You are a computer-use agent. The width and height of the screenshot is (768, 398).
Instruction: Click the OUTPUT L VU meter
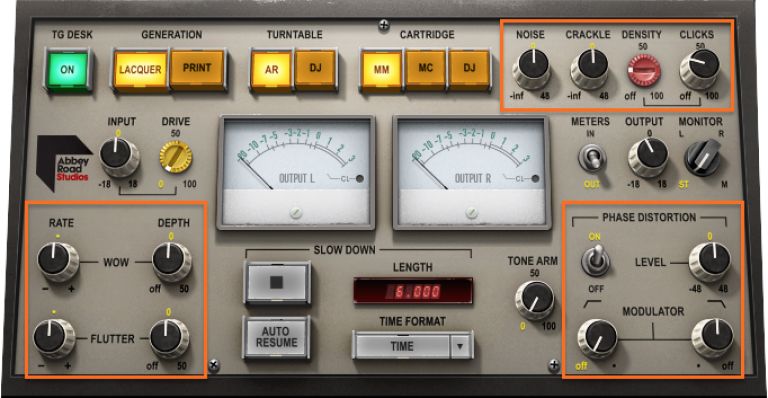296,173
